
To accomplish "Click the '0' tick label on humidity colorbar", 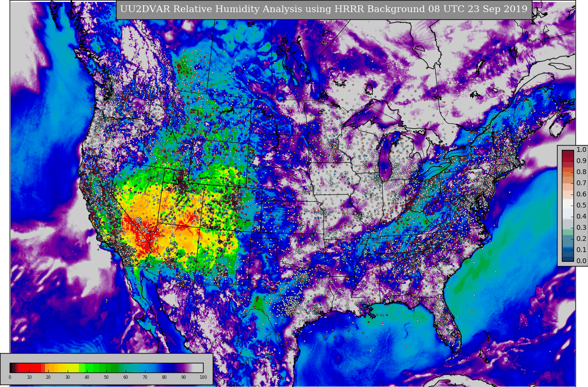I will coord(10,377).
